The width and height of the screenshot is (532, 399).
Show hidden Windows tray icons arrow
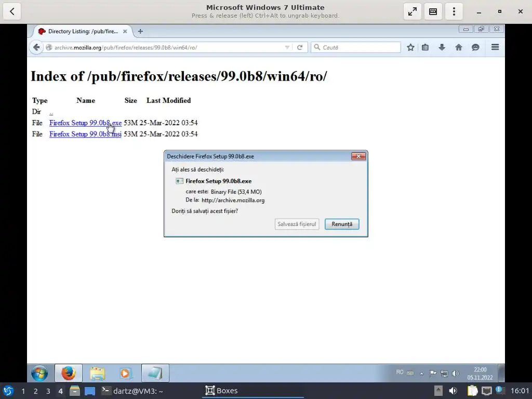tap(422, 374)
